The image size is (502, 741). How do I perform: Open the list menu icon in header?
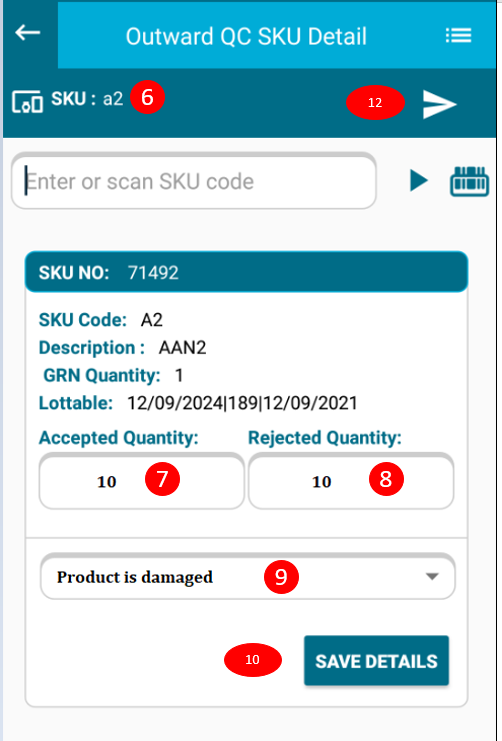458,35
